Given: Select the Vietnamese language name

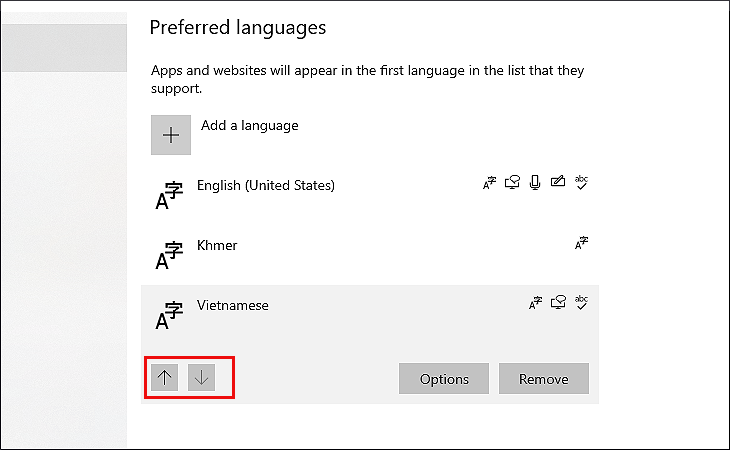Looking at the screenshot, I should coord(233,305).
